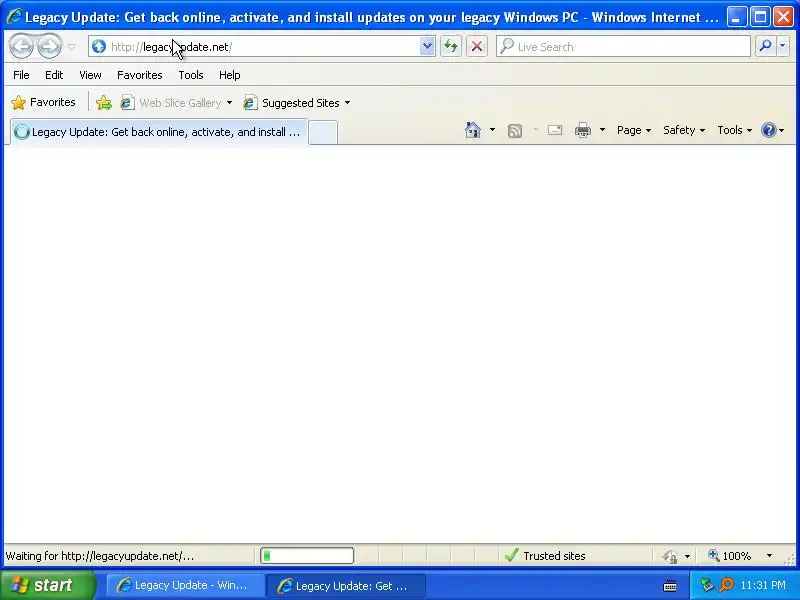The width and height of the screenshot is (800, 600).
Task: Expand the zoom level dropdown arrow
Action: coord(769,556)
